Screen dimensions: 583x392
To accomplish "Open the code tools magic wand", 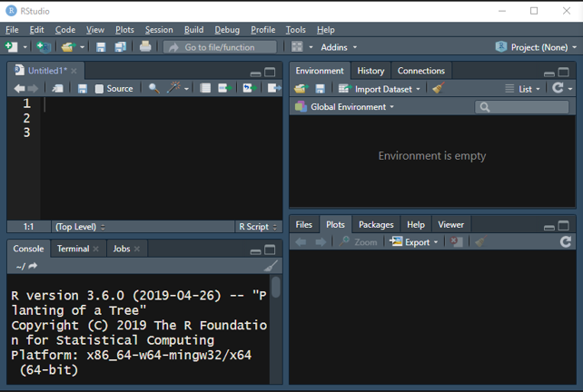I will (174, 88).
